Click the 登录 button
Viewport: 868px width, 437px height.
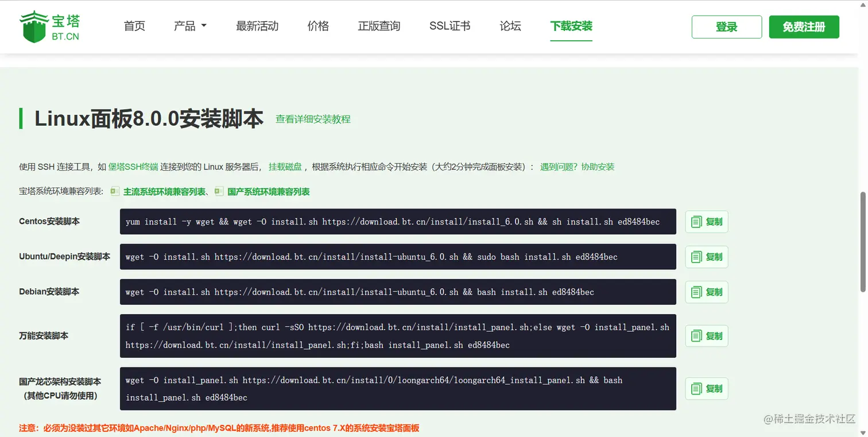(727, 27)
